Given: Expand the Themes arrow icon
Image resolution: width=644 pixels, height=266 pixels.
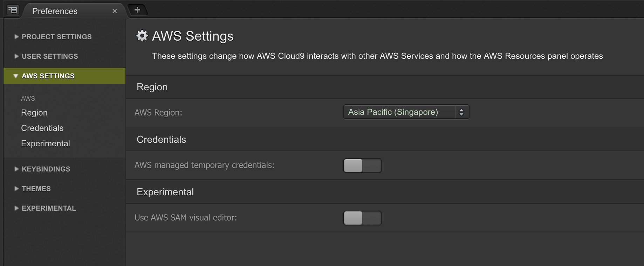Looking at the screenshot, I should tap(16, 188).
